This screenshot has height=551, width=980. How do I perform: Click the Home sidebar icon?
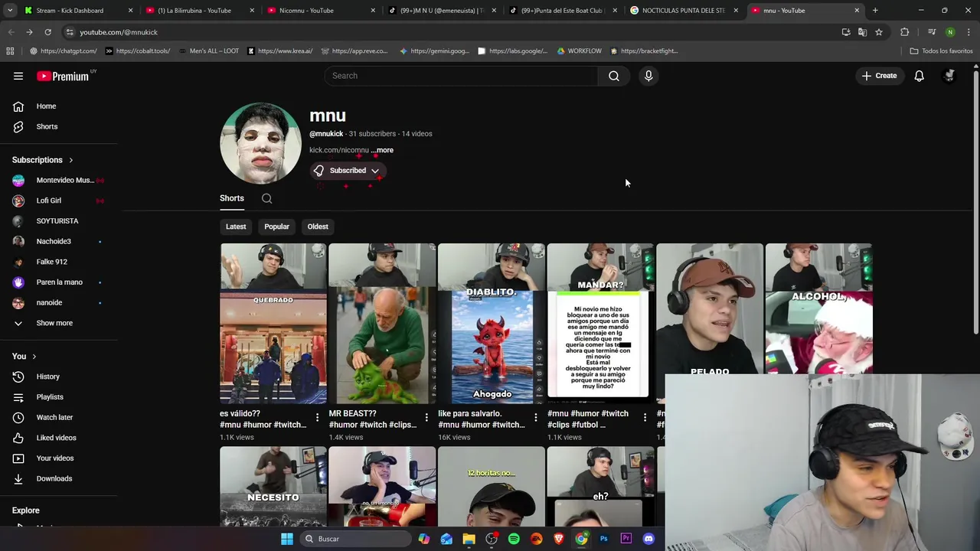click(x=18, y=106)
